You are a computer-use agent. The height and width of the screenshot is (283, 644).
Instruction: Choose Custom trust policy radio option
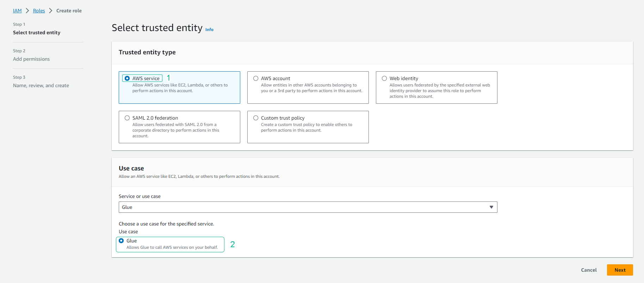click(x=256, y=118)
